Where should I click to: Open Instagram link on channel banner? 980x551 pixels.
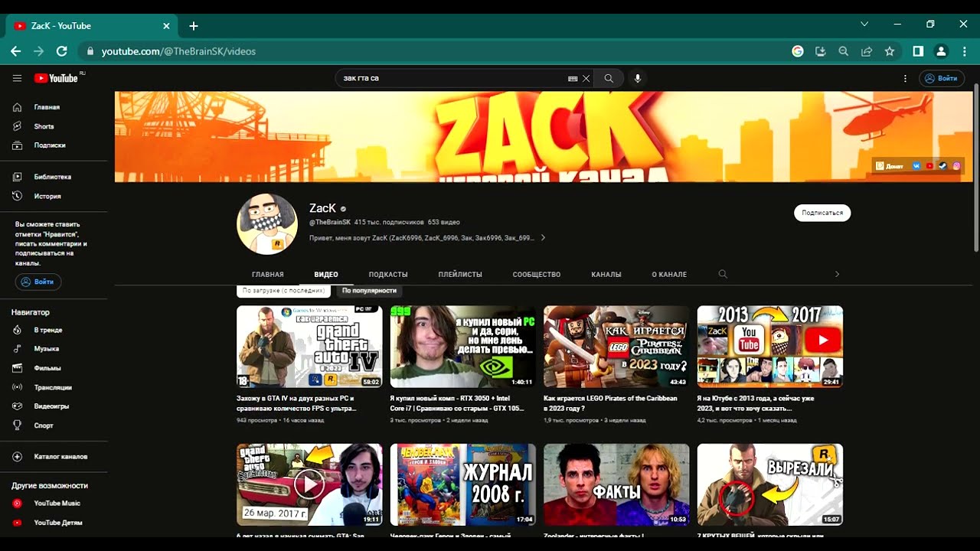tap(957, 166)
